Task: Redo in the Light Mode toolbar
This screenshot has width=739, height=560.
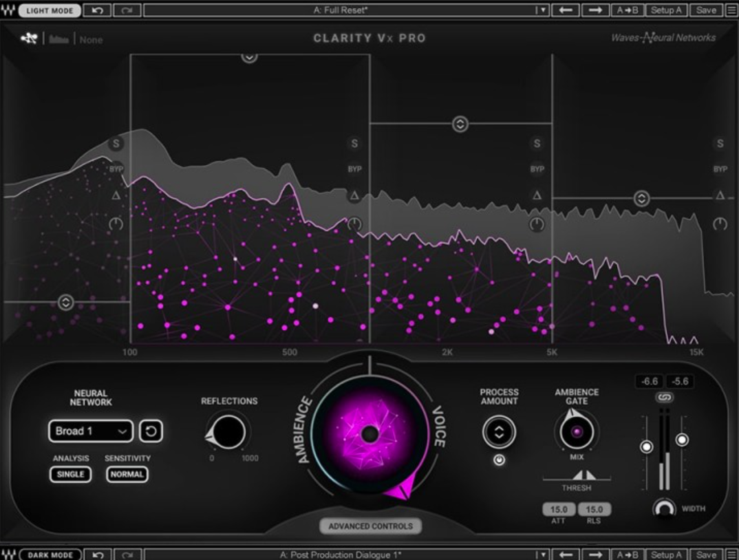Action: click(127, 10)
